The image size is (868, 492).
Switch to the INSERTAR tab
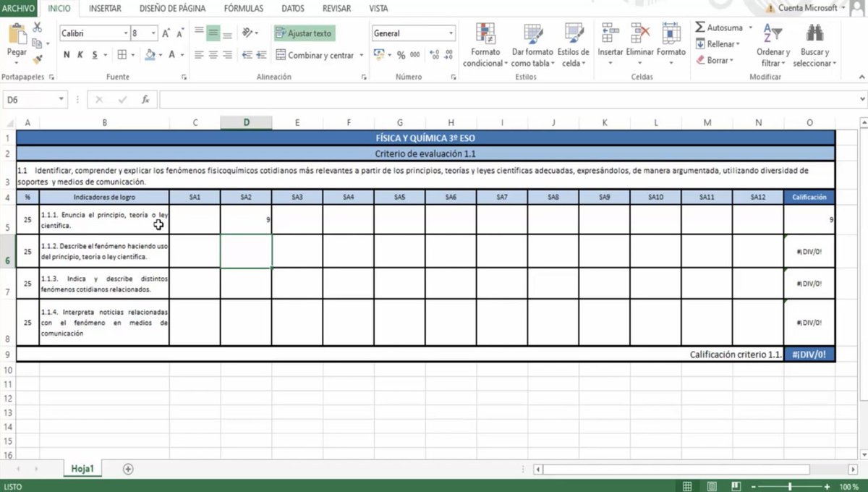coord(105,9)
